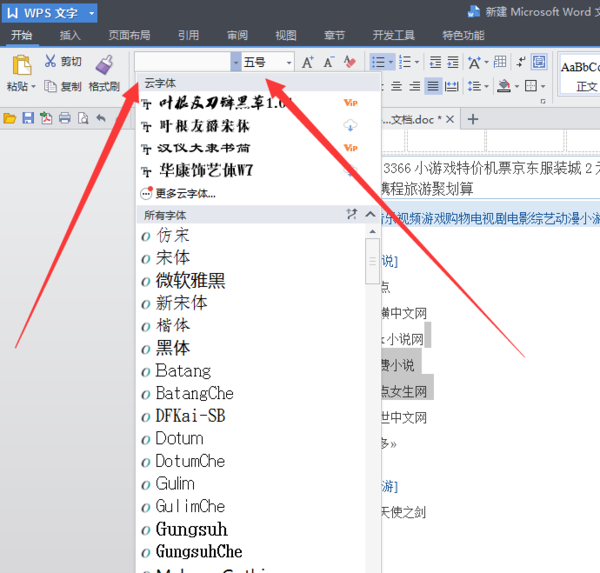Decrease font size with the A- icon
Screen dimensions: 600x573
point(329,62)
